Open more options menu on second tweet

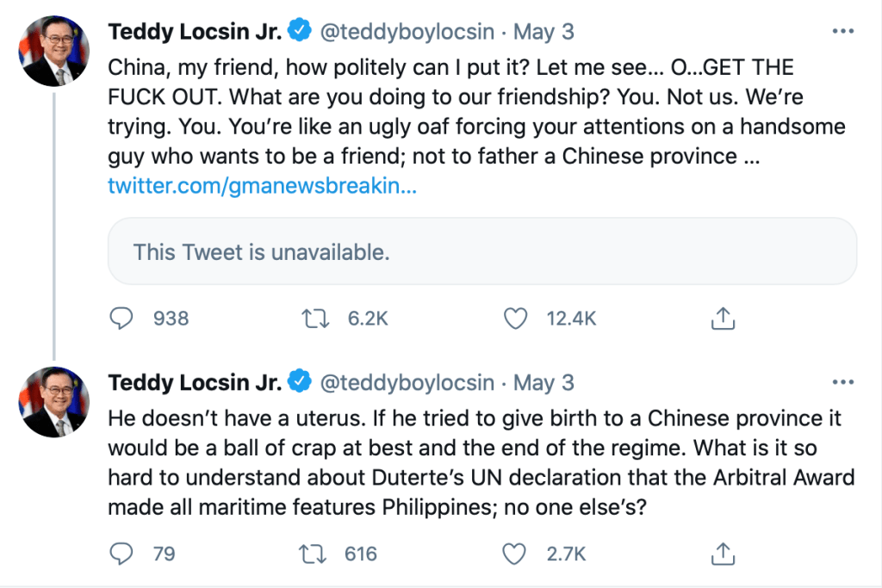842,381
